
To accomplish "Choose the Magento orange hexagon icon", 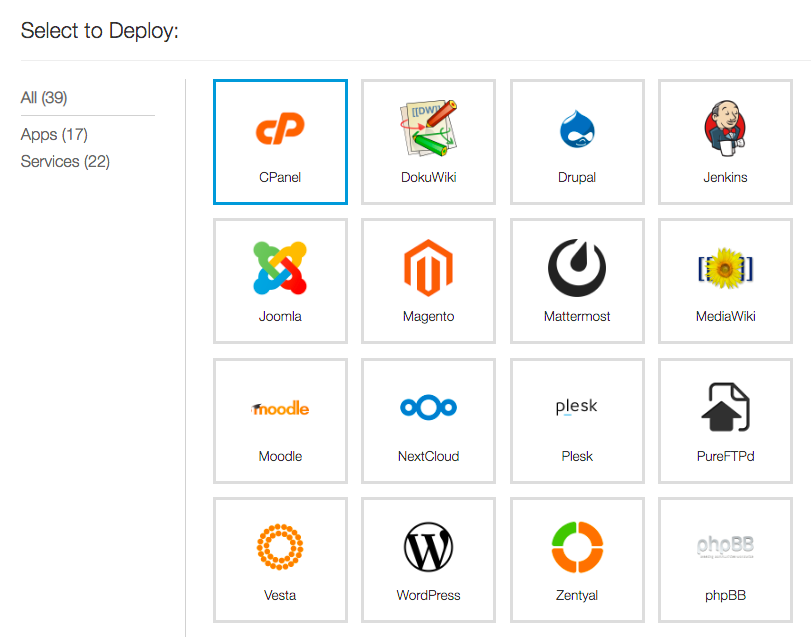I will 428,268.
